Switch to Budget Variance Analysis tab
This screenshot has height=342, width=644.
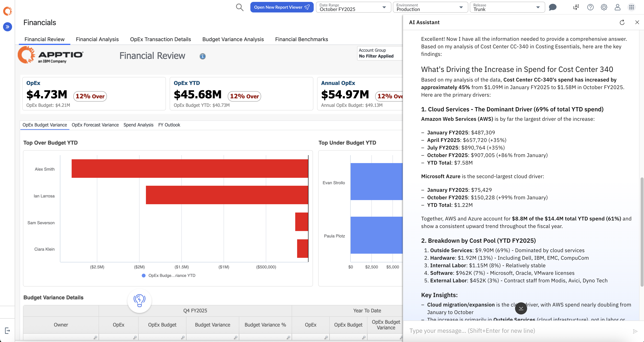tap(233, 39)
